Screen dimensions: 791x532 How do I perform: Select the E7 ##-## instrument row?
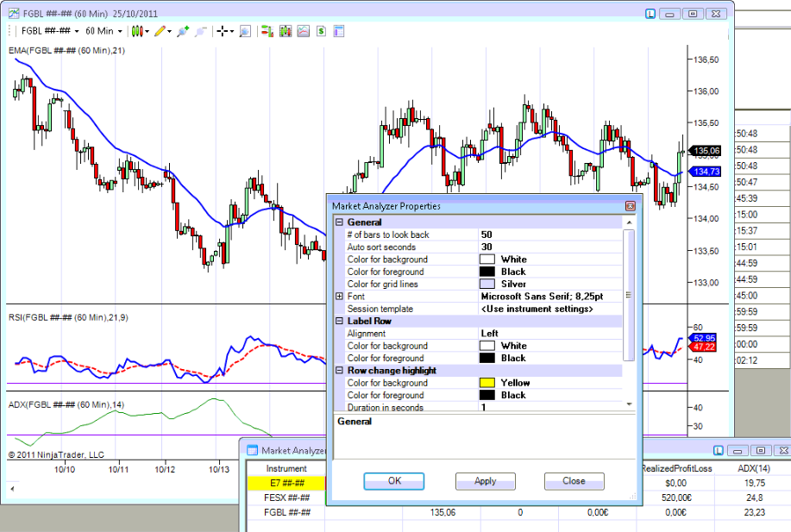click(286, 483)
